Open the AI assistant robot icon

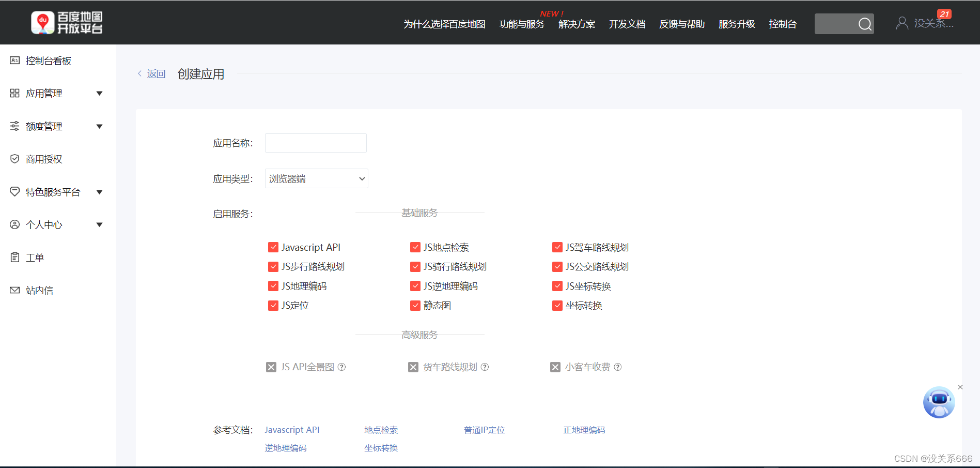939,402
